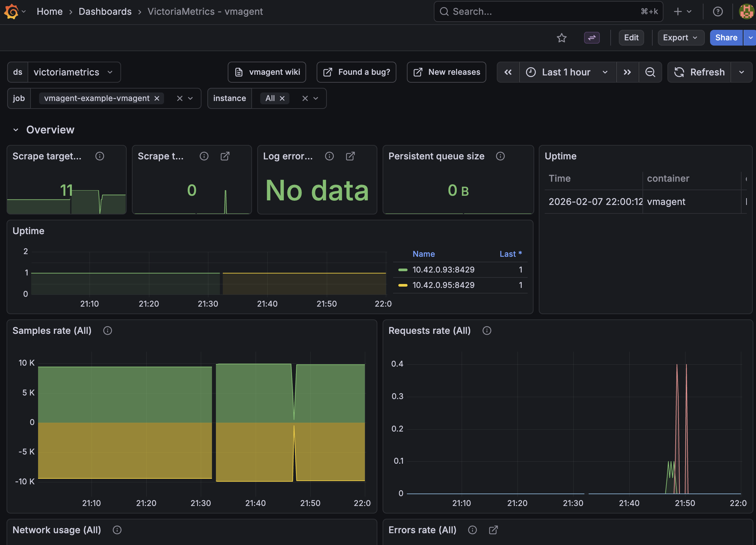Open Last 1 hour time picker
This screenshot has width=756, height=545.
click(567, 72)
